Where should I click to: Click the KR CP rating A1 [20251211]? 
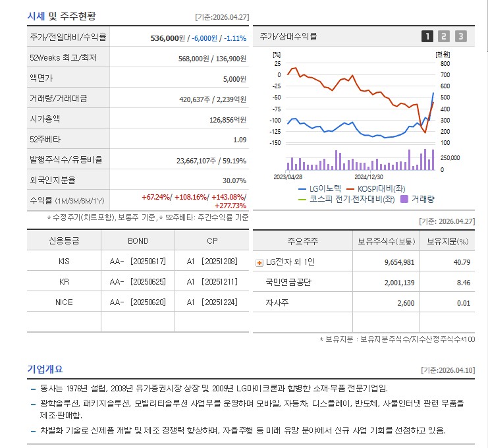coord(212,282)
